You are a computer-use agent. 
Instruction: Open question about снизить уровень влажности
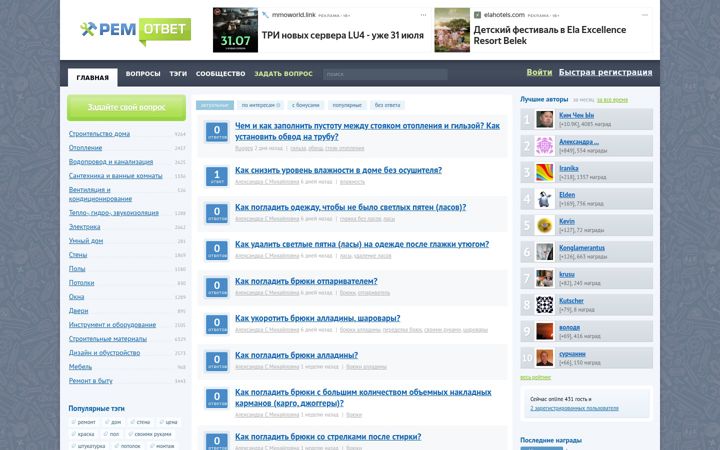point(338,170)
